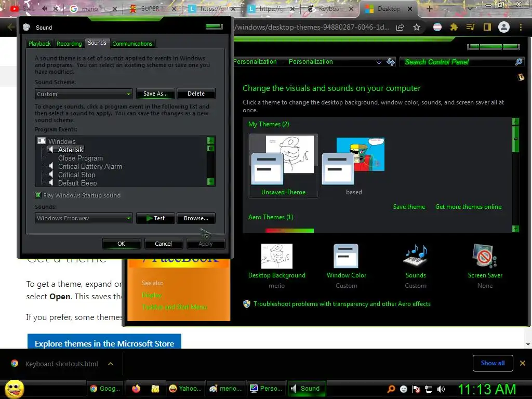Viewport: 532px width, 399px height.
Task: Switch to the Yahoo taskbar item
Action: 185,389
